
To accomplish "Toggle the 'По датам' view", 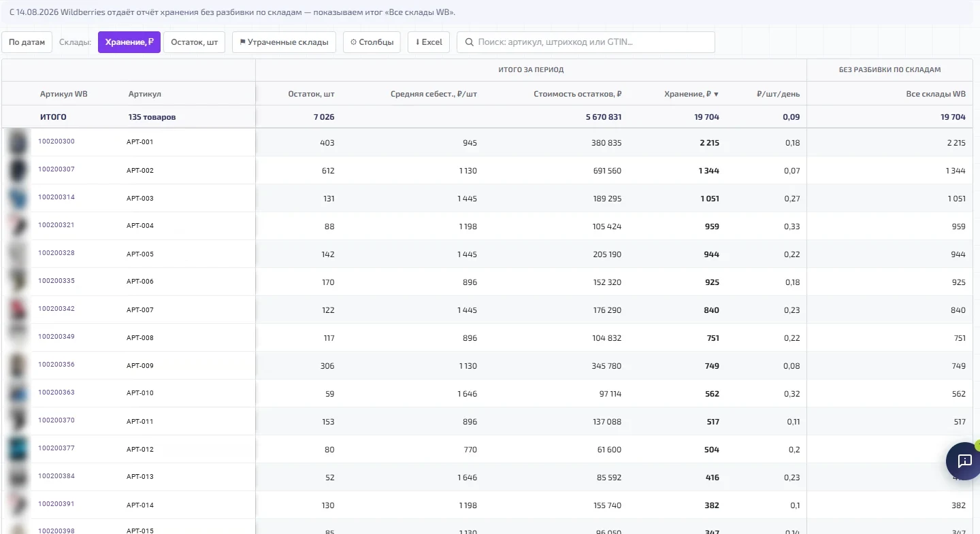I will (27, 42).
